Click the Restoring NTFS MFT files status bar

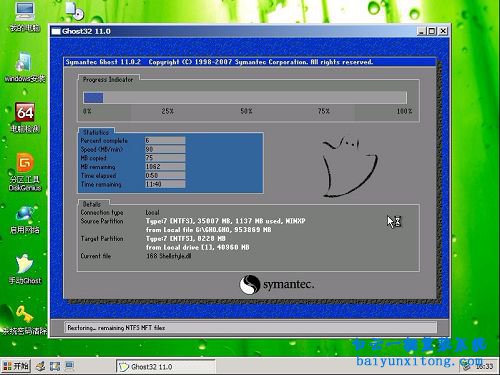point(250,328)
